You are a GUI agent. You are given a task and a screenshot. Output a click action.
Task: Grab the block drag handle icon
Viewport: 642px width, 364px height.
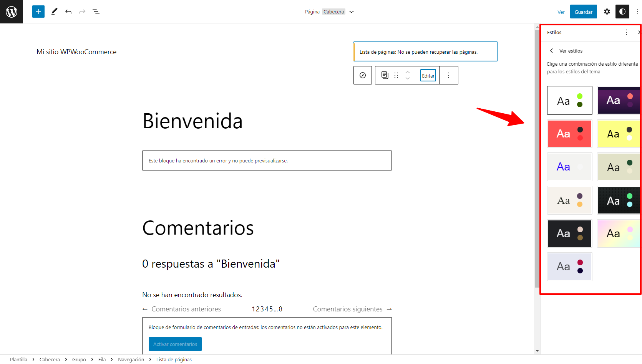click(x=396, y=75)
